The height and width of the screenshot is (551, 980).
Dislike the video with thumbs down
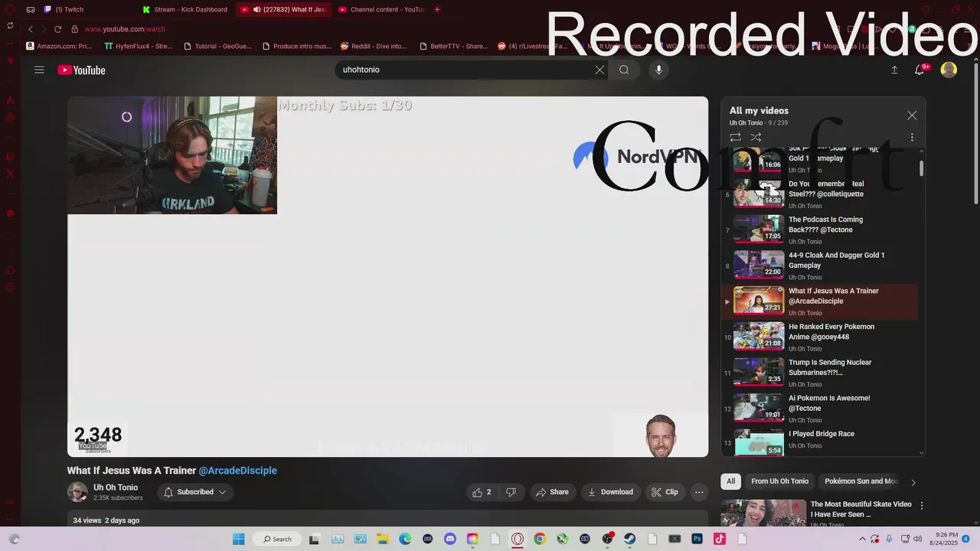[511, 492]
